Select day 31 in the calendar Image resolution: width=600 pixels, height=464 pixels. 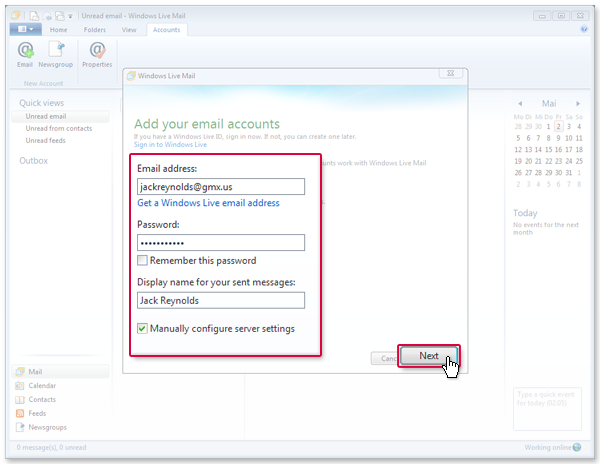569,173
